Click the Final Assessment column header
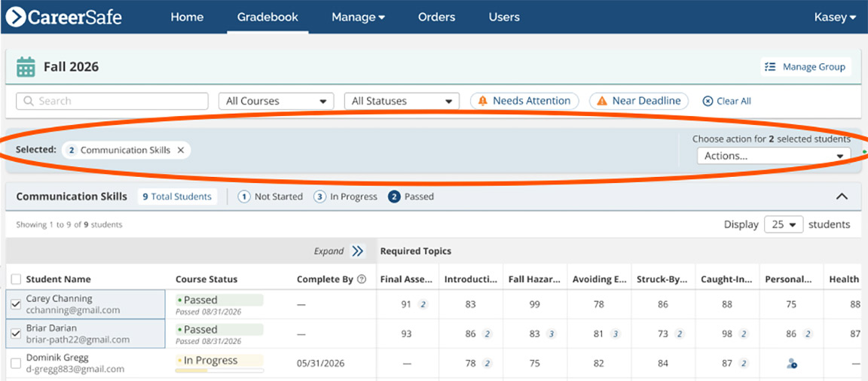Viewport: 868px width, 381px height. click(406, 279)
